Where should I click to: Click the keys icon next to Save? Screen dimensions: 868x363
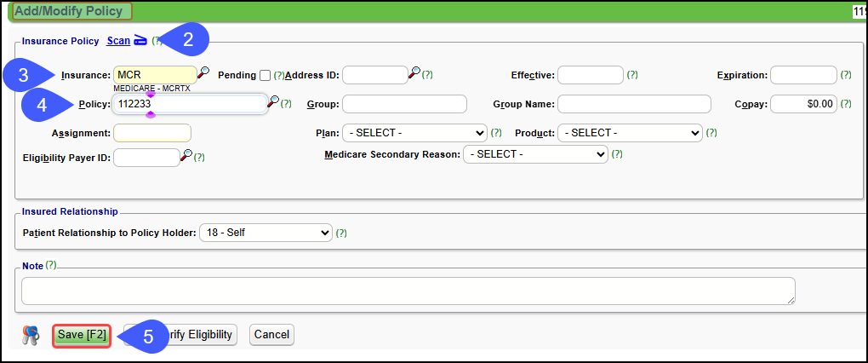tap(31, 335)
